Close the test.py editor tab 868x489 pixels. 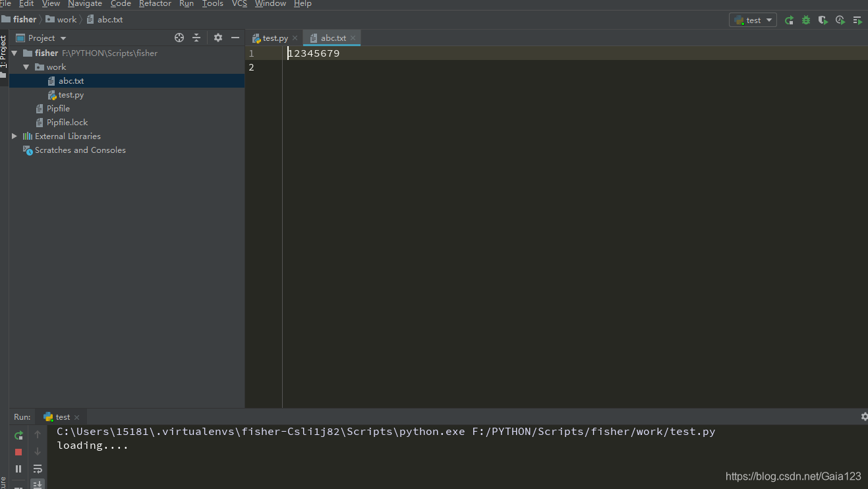pyautogui.click(x=295, y=38)
